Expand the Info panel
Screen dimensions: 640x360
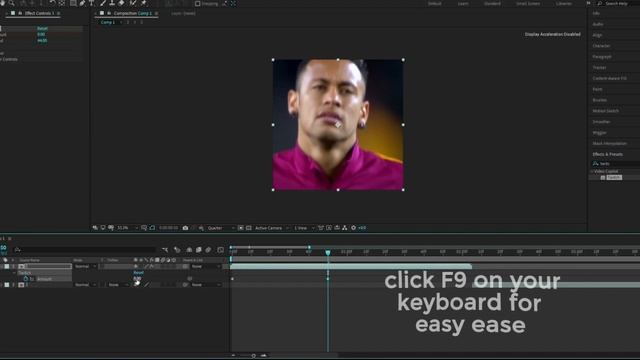click(596, 13)
